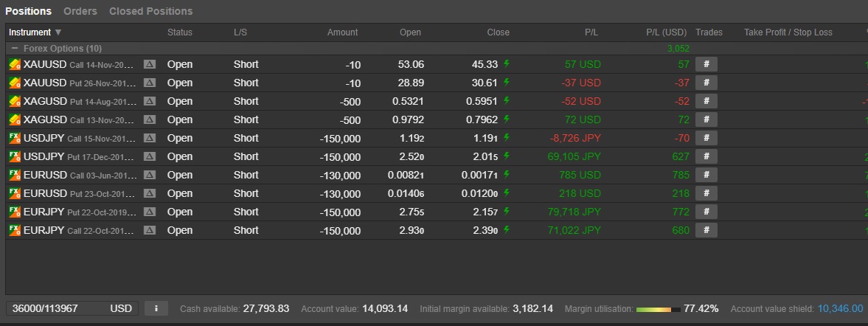The width and height of the screenshot is (868, 326).
Task: Click Initial margin available 3,182.14 value
Action: (x=532, y=308)
